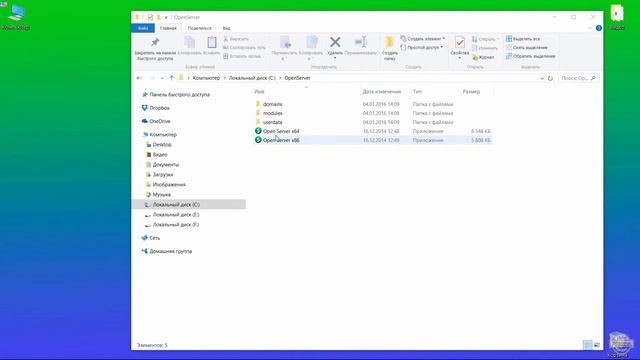Click new folder icon in title bar toolbar
Viewport: 640px width, 360px height.
(158, 17)
